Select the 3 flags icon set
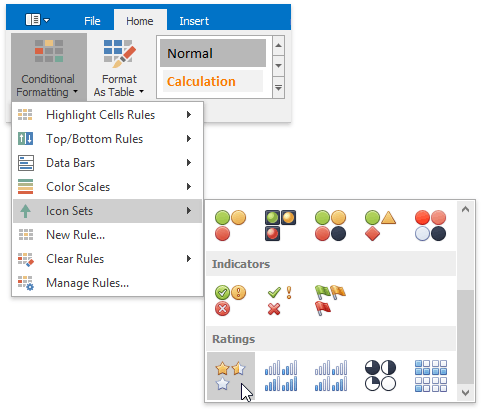The width and height of the screenshot is (482, 410). 331,301
